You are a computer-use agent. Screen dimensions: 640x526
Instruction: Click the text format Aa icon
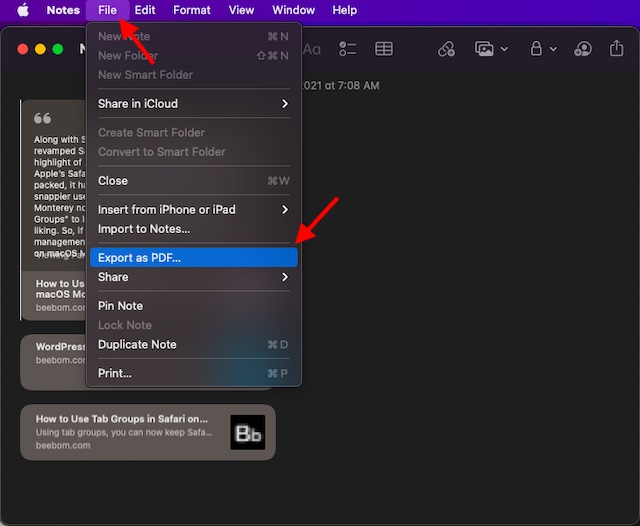tap(312, 49)
